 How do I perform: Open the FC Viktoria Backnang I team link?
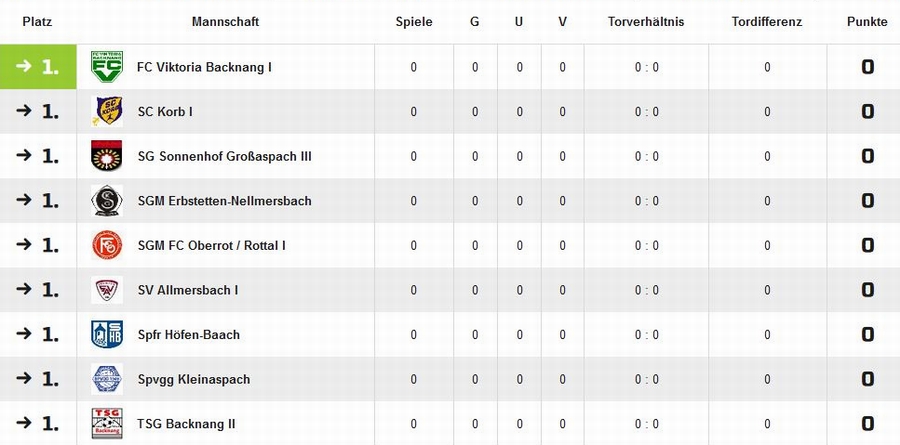coord(204,67)
